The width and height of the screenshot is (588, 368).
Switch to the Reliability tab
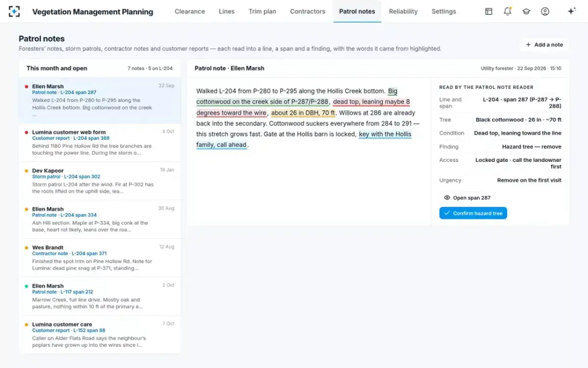tap(403, 11)
